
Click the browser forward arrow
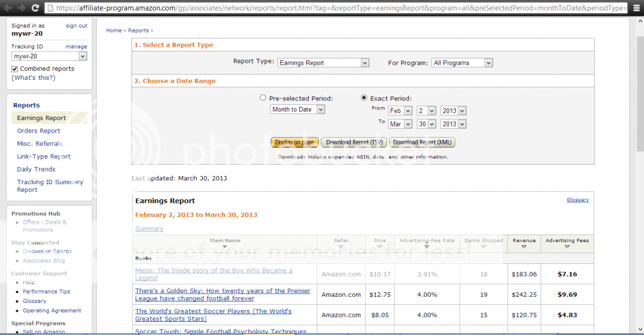point(21,8)
